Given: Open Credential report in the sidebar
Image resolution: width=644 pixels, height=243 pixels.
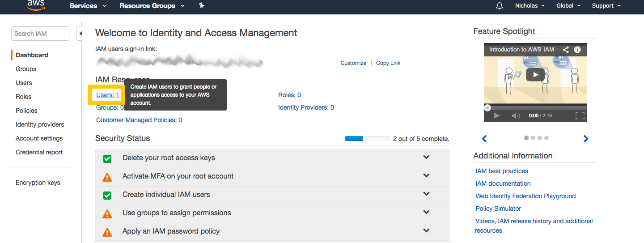Looking at the screenshot, I should coord(39,152).
